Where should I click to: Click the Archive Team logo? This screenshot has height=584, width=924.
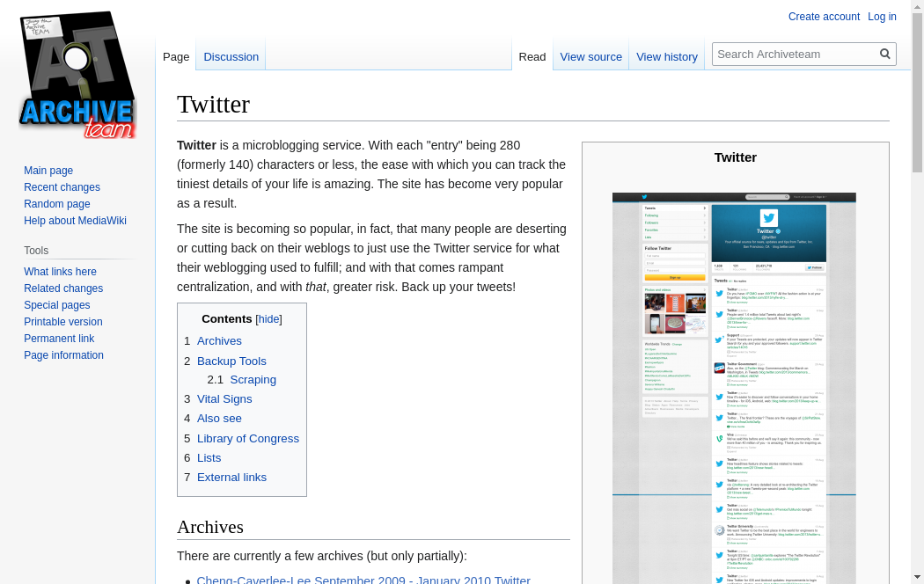(x=77, y=76)
